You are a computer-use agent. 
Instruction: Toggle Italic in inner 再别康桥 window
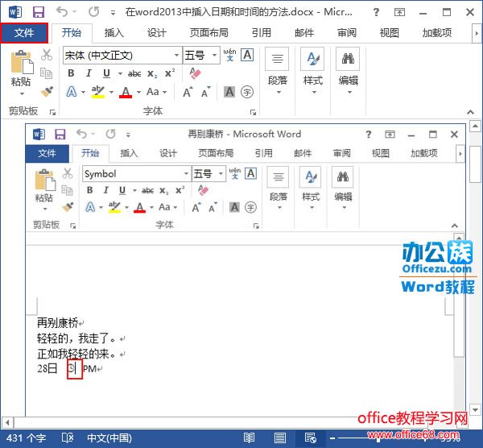[106, 190]
